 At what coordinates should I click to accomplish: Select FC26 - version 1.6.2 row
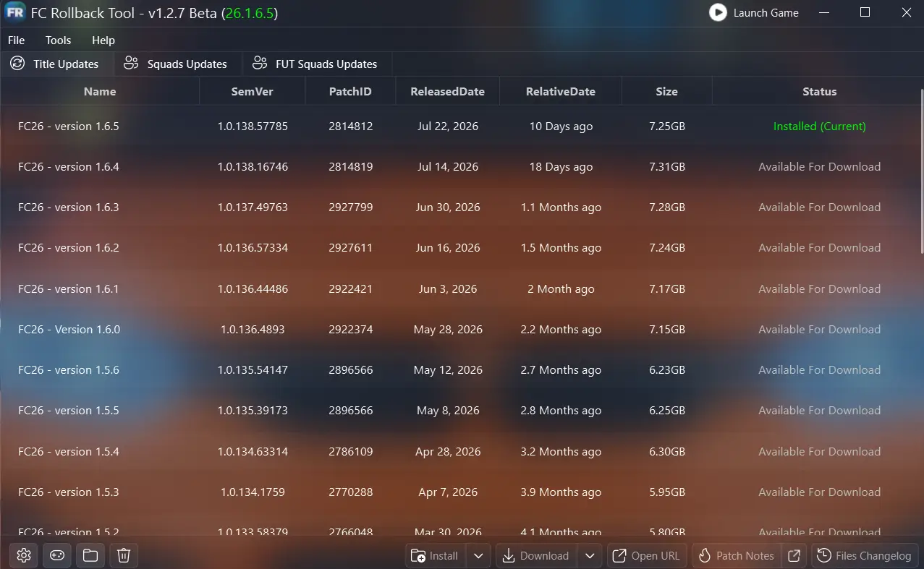click(459, 247)
